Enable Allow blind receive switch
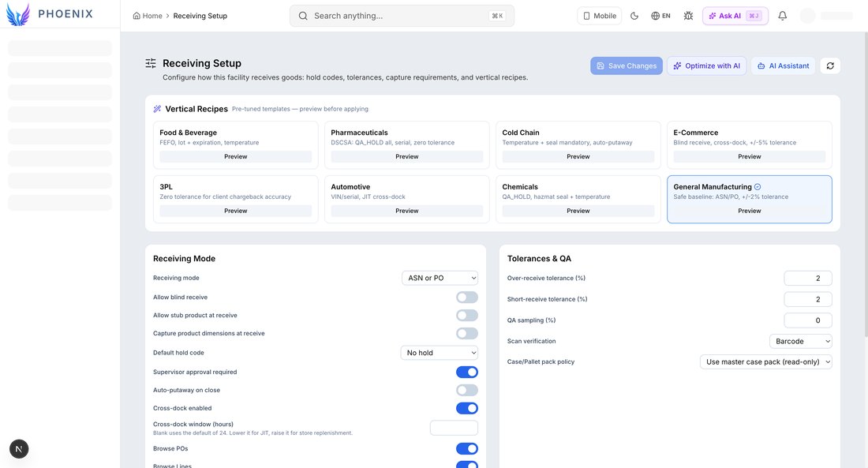This screenshot has width=868, height=468. pos(466,298)
